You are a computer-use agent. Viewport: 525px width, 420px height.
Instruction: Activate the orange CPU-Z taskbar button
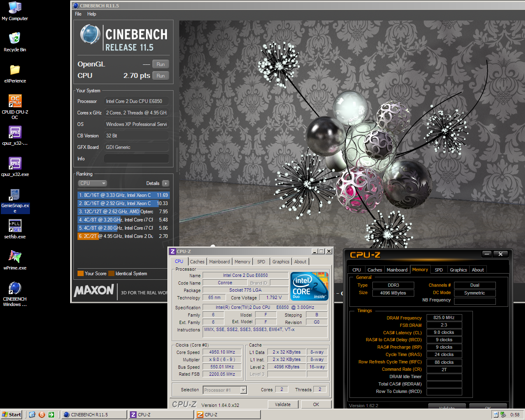pyautogui.click(x=228, y=415)
